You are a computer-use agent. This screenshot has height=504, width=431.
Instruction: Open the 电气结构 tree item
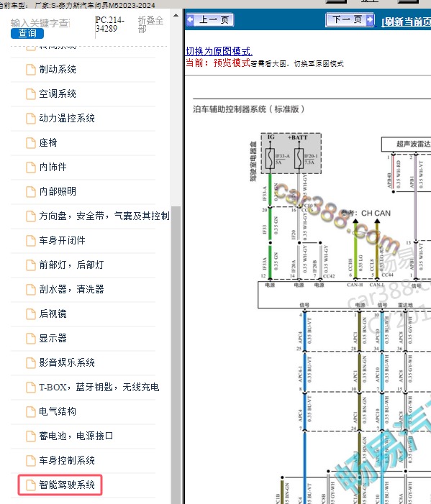click(x=58, y=411)
